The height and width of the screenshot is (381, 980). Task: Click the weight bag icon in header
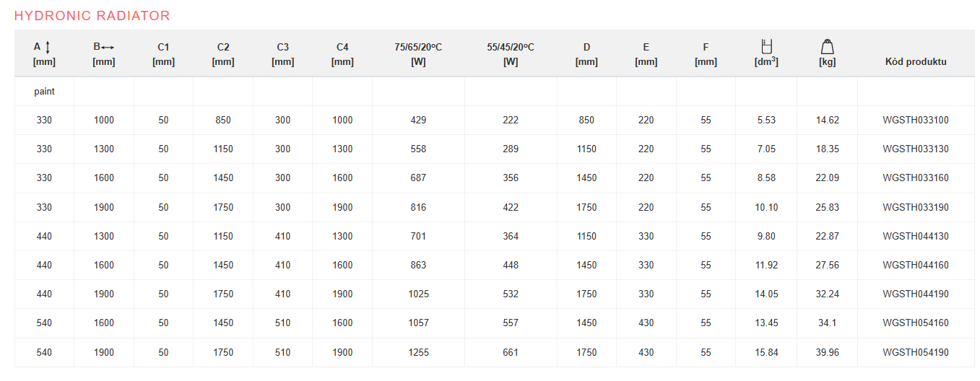tap(827, 47)
